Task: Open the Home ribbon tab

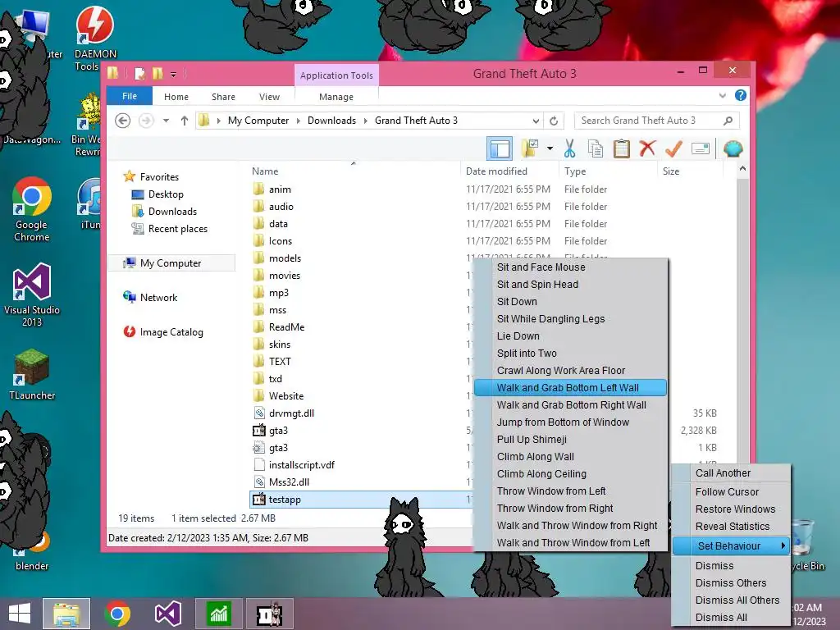Action: 176,97
